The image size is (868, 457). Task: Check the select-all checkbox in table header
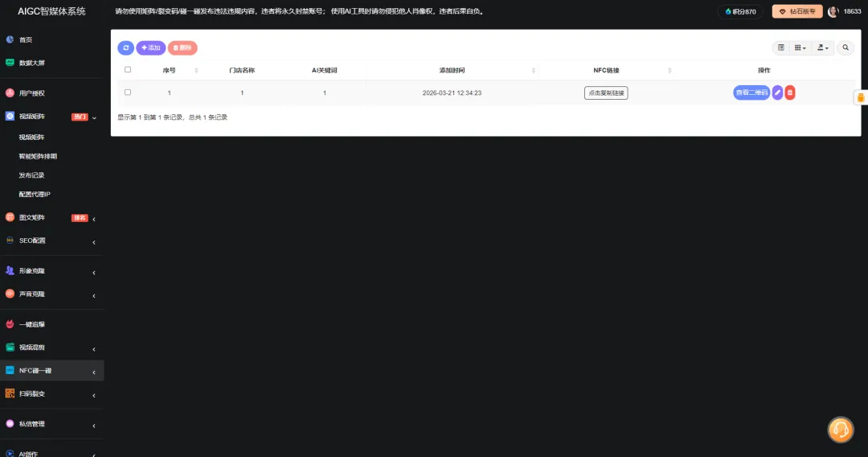[x=128, y=70]
